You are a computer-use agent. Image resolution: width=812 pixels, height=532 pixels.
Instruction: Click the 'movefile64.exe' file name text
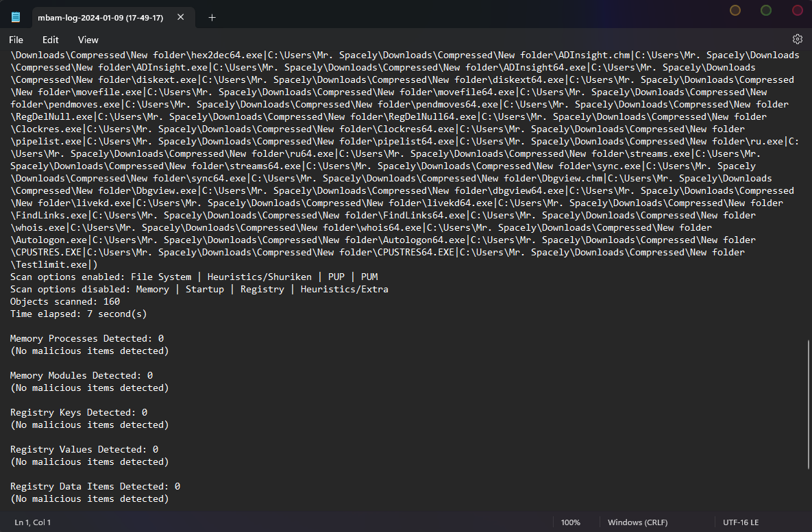click(476, 92)
